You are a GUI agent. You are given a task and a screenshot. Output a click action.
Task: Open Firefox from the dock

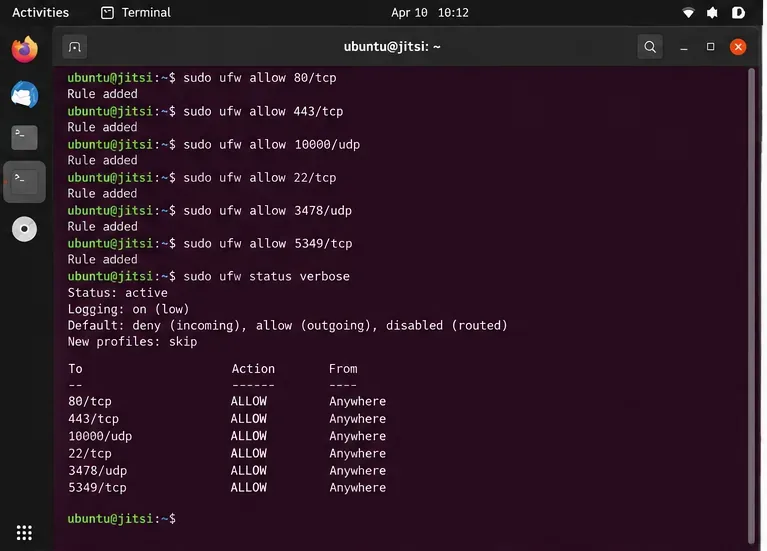(x=24, y=49)
